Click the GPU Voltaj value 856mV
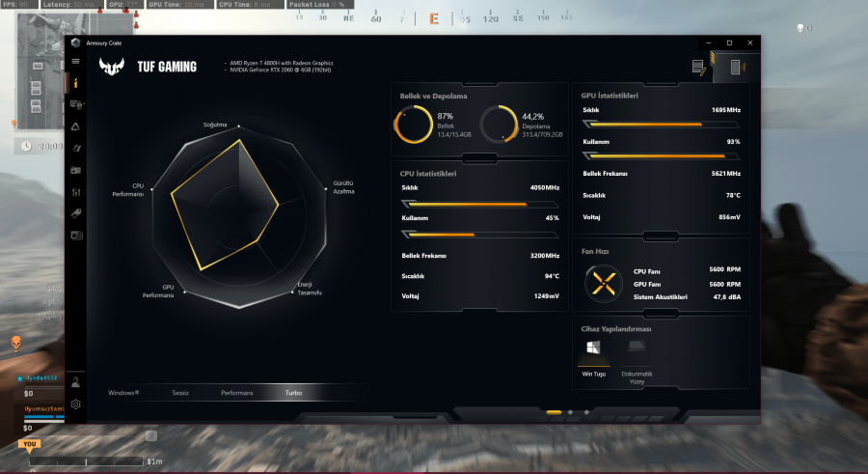 [x=730, y=217]
